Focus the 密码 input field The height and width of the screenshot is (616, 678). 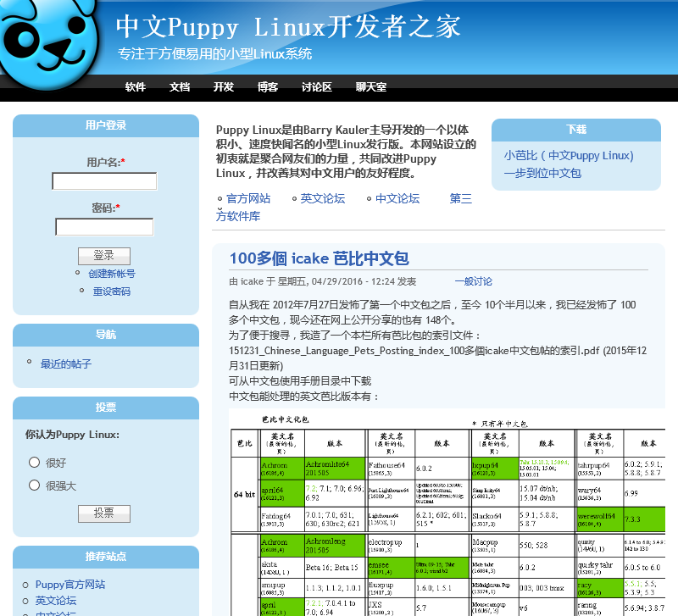pos(104,226)
